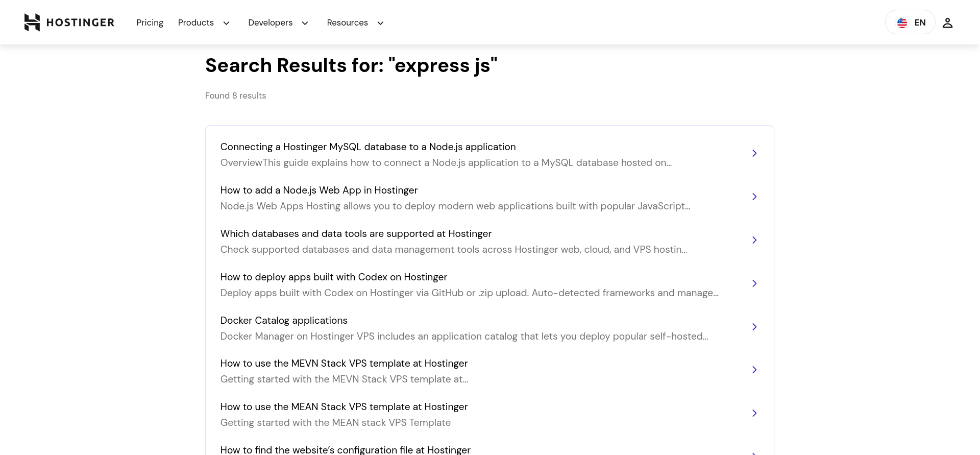Open 'How to find the website's configuration file'
The width and height of the screenshot is (980, 455).
pyautogui.click(x=346, y=449)
